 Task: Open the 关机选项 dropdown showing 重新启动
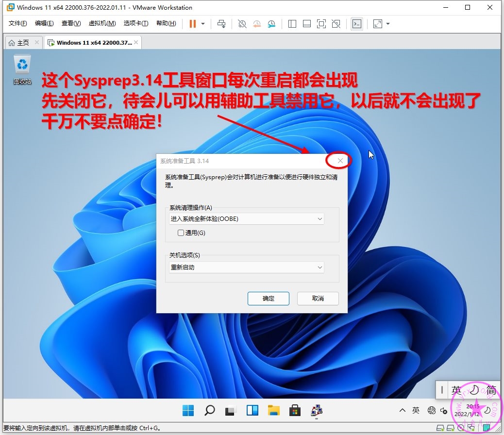pos(247,268)
